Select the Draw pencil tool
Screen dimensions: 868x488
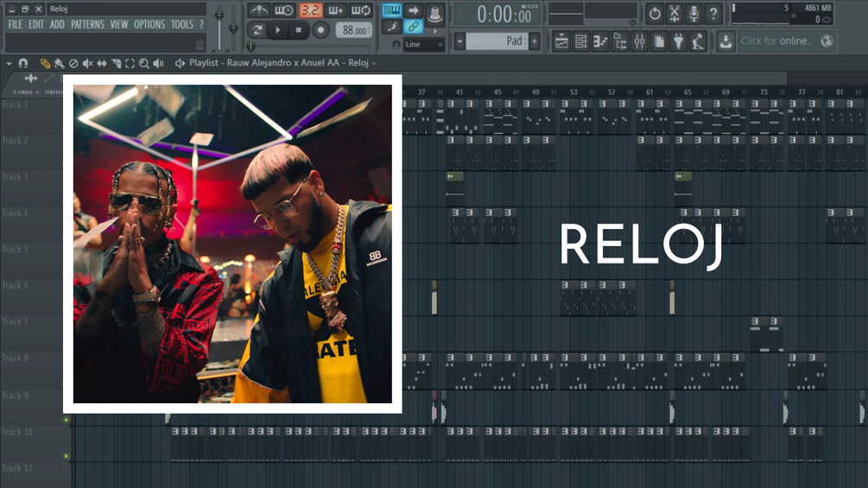(45, 64)
